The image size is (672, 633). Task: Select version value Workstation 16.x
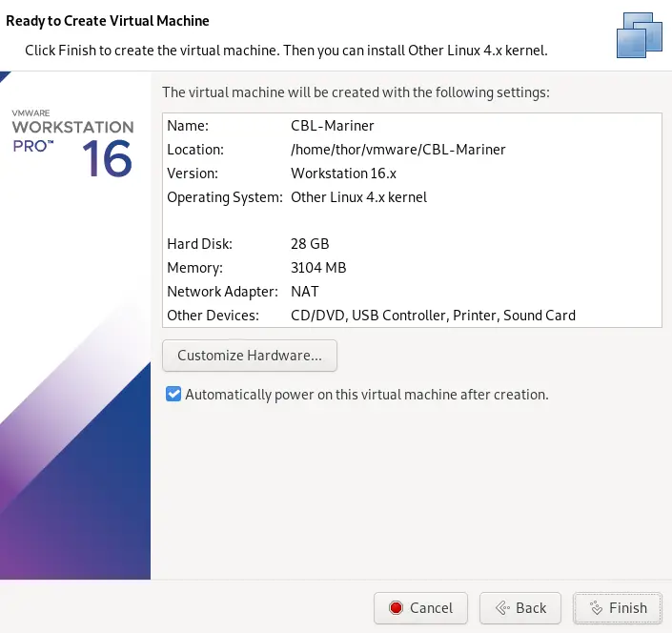pyautogui.click(x=343, y=174)
